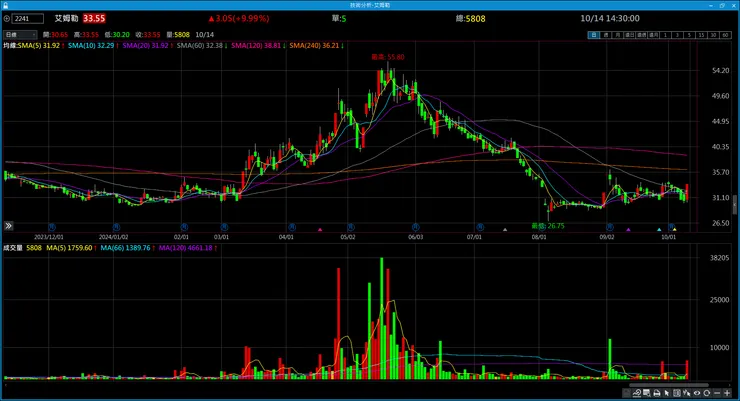The height and width of the screenshot is (401, 740).
Task: Click the red 33.55 last price box
Action: coord(94,18)
